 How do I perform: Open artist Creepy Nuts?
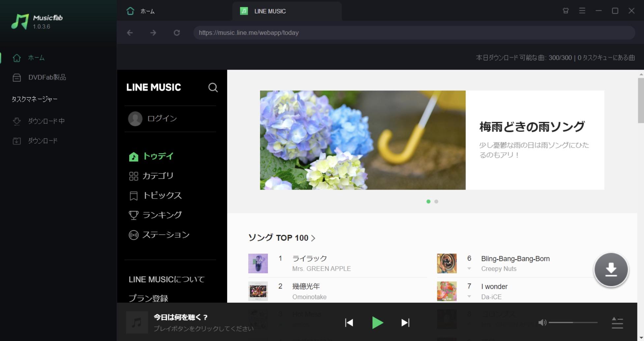pos(499,269)
